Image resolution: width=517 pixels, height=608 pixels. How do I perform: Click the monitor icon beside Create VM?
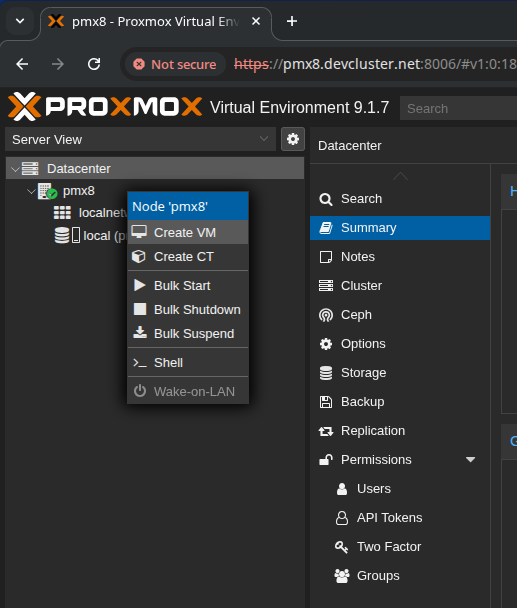coord(139,232)
